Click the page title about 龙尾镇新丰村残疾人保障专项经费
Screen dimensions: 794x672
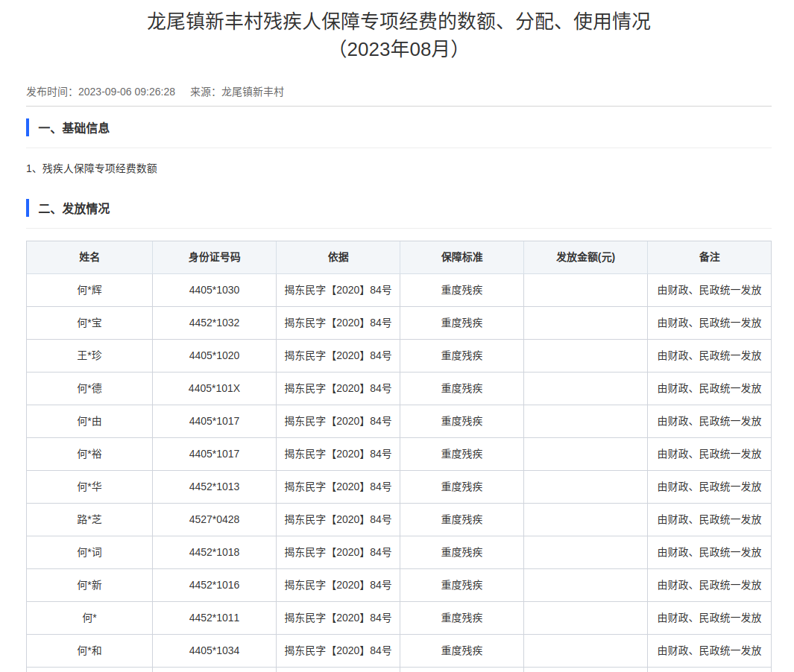pos(399,35)
